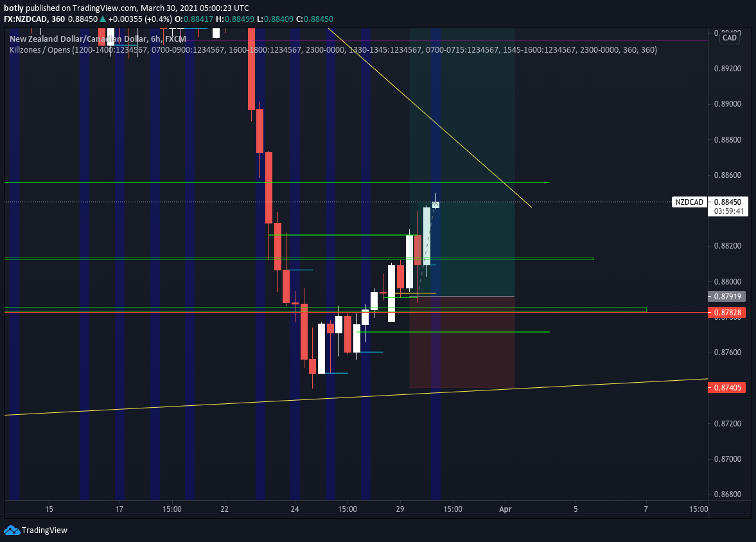Click the 0.89200 price axis tick
Image resolution: width=756 pixels, height=542 pixels.
(728, 69)
